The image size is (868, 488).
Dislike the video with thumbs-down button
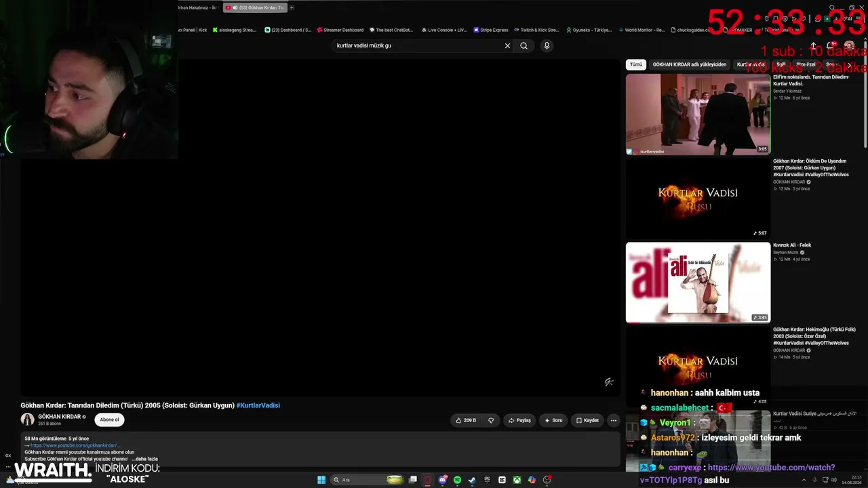491,420
